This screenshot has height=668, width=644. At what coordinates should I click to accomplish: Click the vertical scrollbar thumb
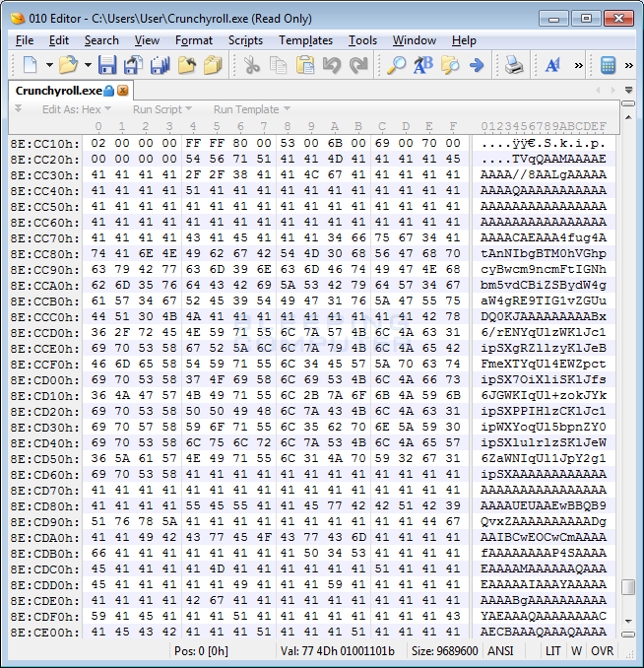click(x=628, y=587)
